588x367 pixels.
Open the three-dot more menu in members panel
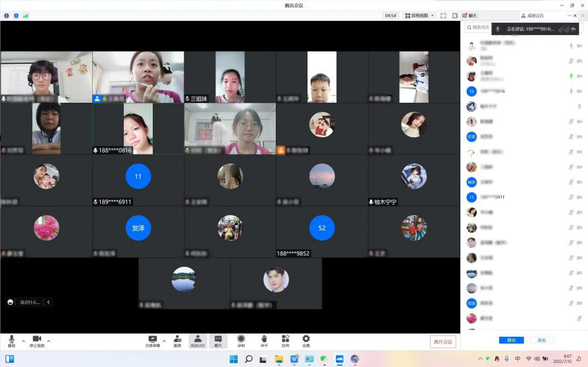[570, 15]
